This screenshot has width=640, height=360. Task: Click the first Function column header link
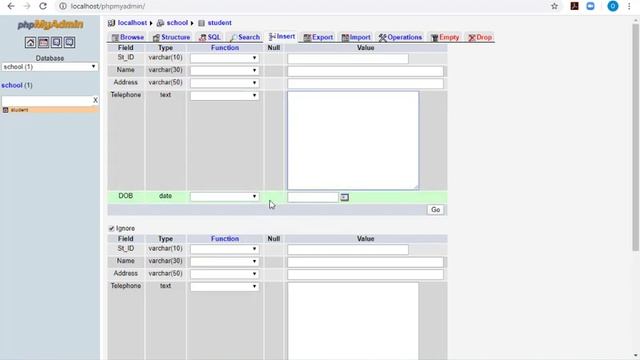225,48
